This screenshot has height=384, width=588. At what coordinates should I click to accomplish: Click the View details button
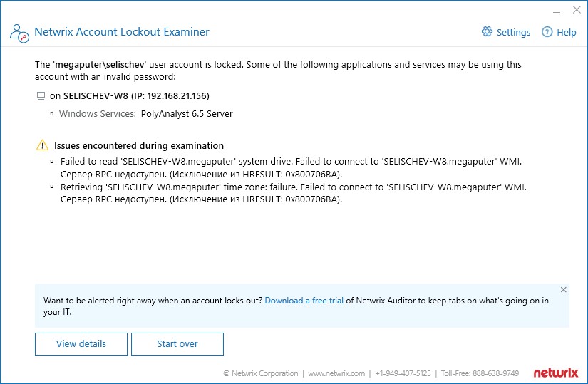coord(81,344)
